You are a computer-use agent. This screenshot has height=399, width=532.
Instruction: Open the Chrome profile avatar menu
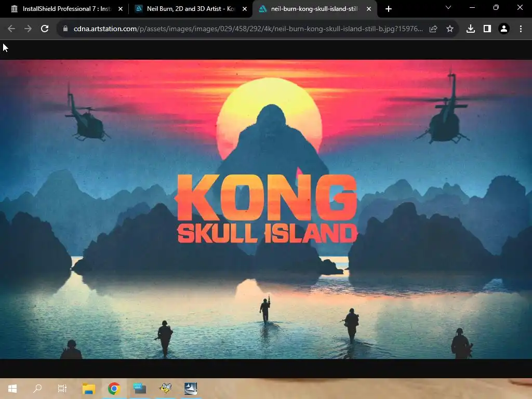tap(503, 29)
